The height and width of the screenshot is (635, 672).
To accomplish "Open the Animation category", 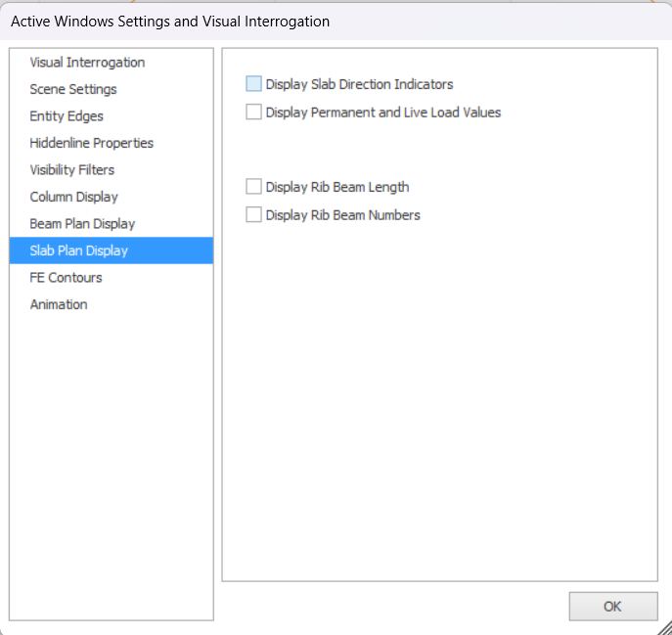I will (x=59, y=304).
